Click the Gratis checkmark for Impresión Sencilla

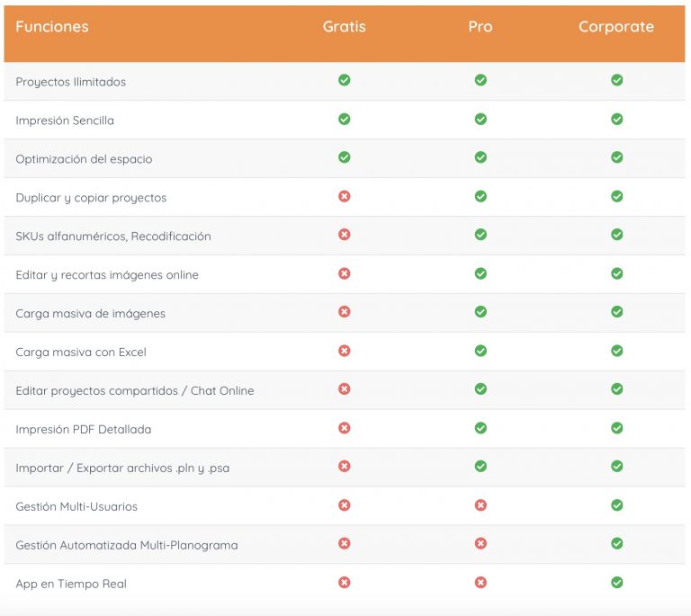344,119
